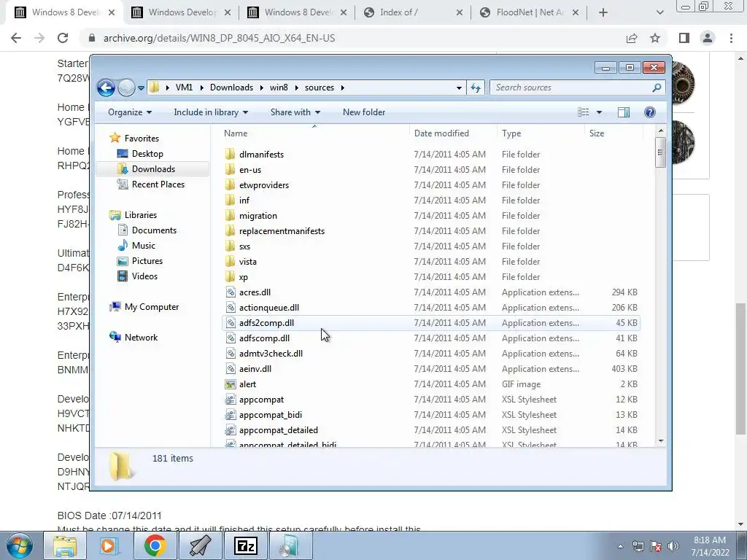Select Documents library in the navigation pane
This screenshot has width=747, height=560.
point(154,230)
